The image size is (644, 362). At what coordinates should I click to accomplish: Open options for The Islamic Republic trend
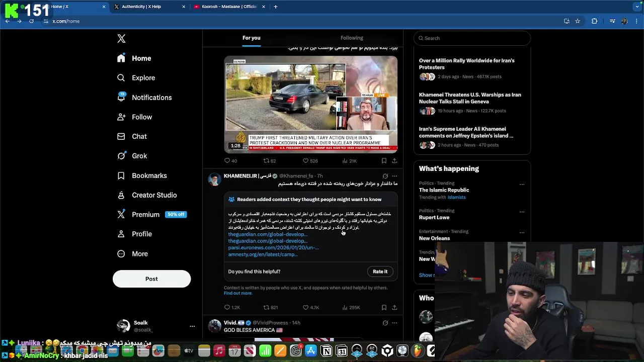coord(522,184)
